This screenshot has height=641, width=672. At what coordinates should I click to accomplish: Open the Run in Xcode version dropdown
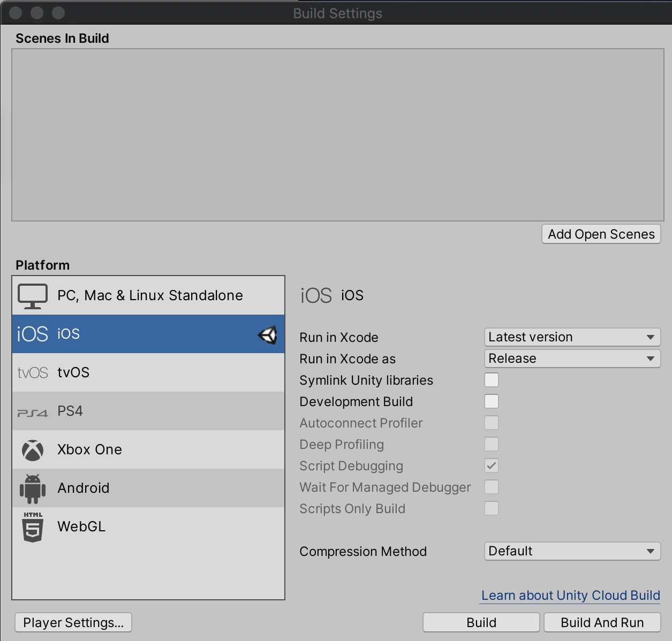[x=572, y=337]
